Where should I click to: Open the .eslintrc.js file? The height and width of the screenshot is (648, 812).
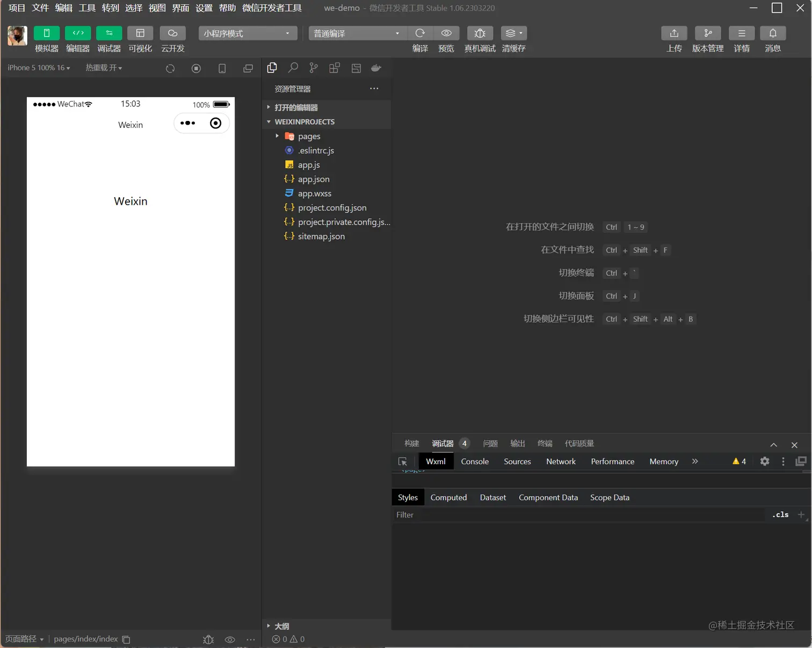coord(327,150)
